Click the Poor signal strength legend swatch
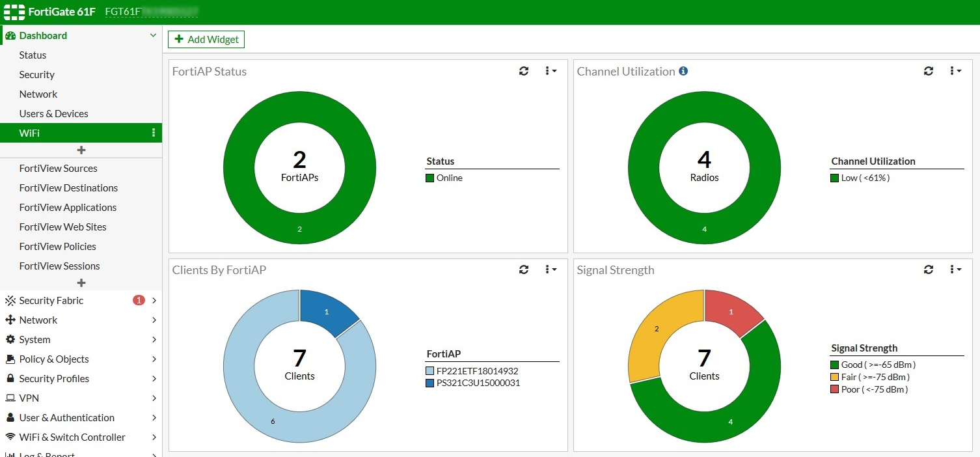Screen dimensions: 980x457 pyautogui.click(x=834, y=389)
